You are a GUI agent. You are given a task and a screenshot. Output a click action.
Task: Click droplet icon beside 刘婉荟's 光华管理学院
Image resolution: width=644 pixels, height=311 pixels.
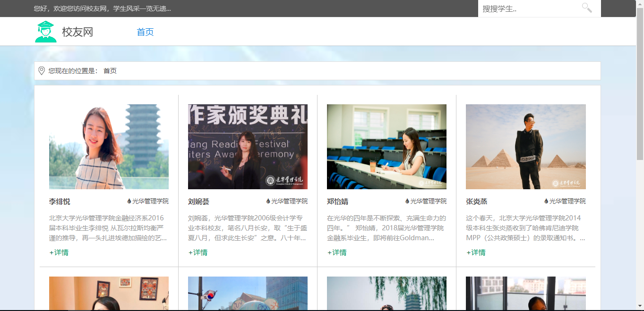[268, 201]
